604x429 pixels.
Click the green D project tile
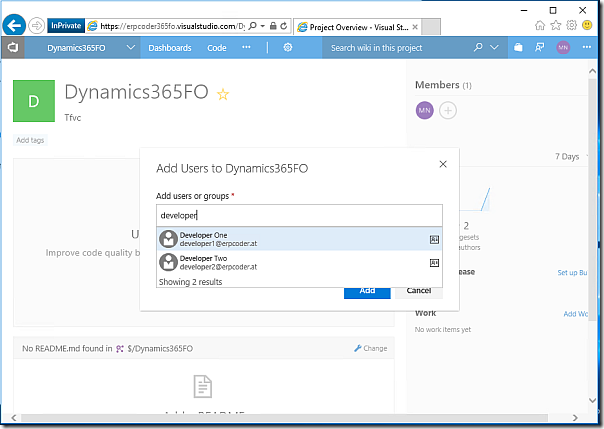(x=34, y=101)
